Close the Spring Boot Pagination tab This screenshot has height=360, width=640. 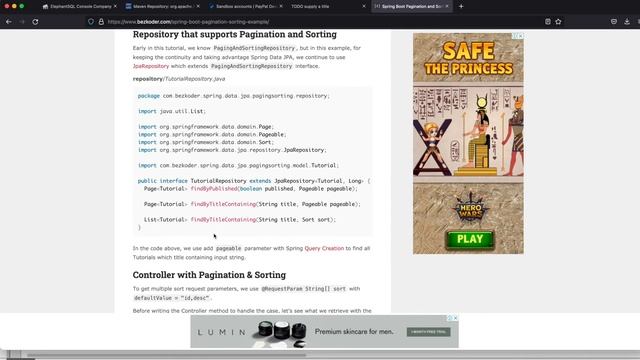click(x=447, y=6)
